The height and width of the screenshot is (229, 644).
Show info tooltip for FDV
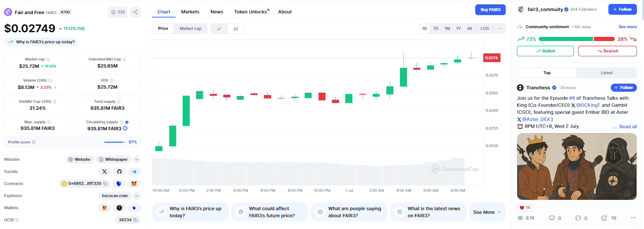(x=111, y=80)
